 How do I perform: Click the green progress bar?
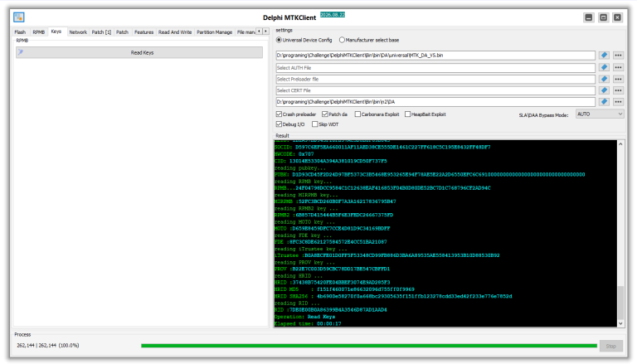tap(369, 346)
